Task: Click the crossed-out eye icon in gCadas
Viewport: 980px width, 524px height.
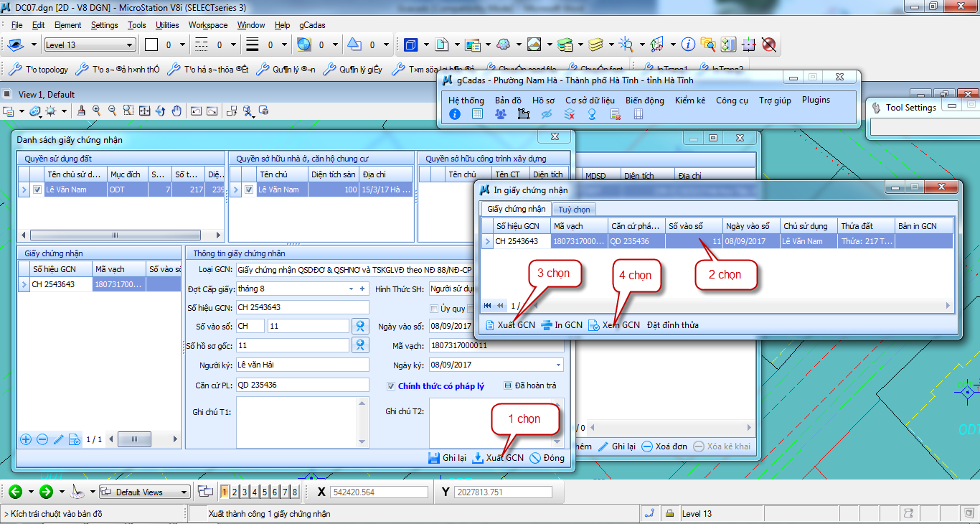Action: tap(547, 114)
